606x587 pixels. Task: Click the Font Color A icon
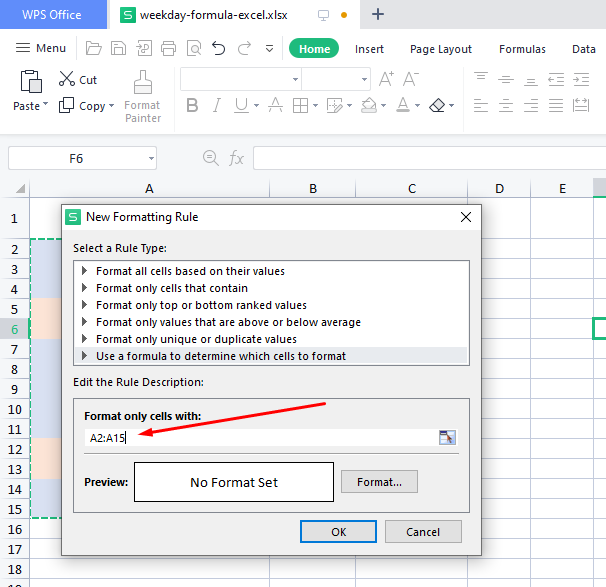tap(403, 105)
